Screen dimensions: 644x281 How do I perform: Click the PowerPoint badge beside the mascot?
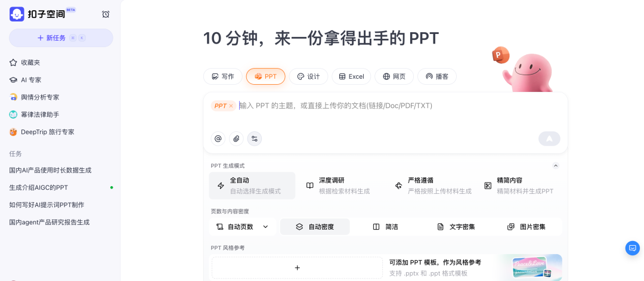pyautogui.click(x=500, y=55)
